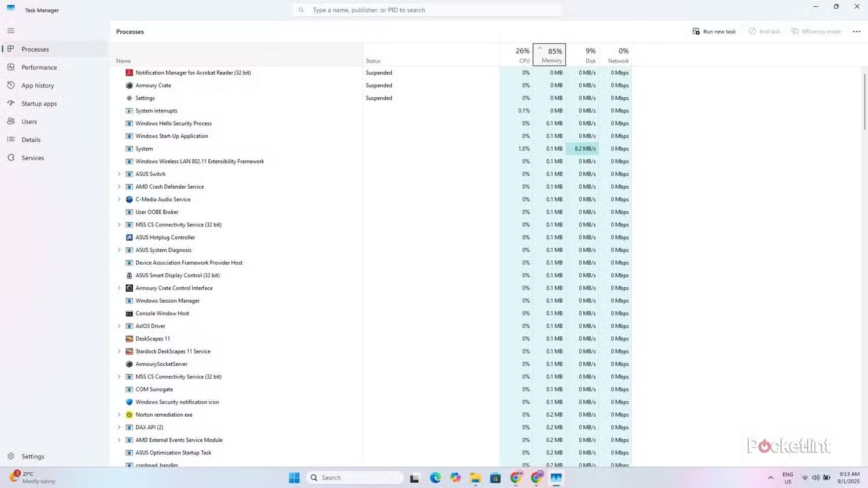The image size is (868, 488).
Task: Switch to the Performance page
Action: point(54,67)
